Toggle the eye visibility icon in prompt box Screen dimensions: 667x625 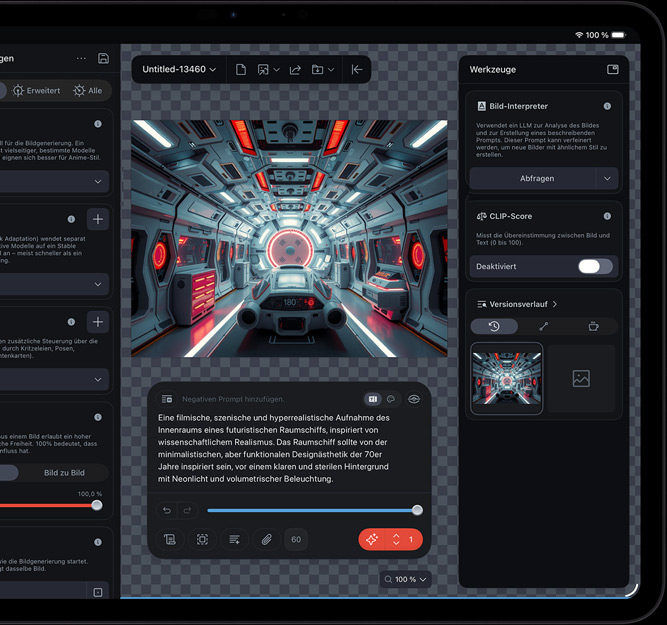pos(414,399)
